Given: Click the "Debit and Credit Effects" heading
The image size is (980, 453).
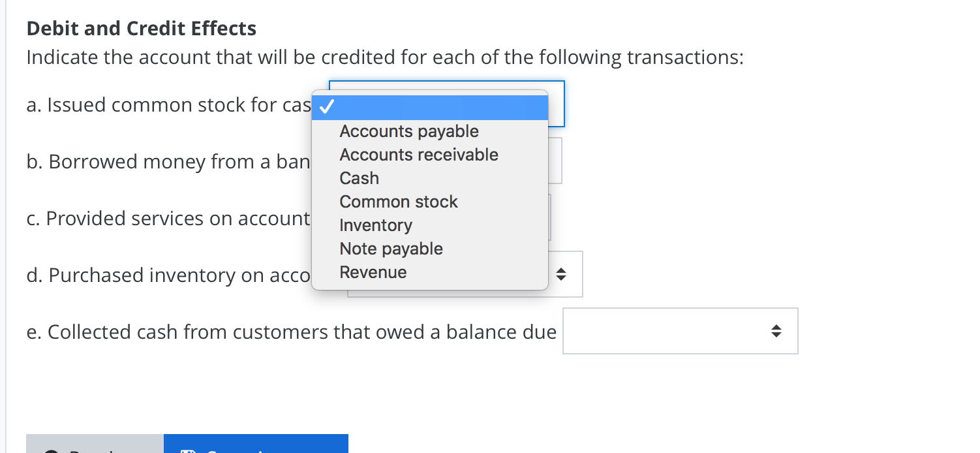Looking at the screenshot, I should tap(141, 28).
